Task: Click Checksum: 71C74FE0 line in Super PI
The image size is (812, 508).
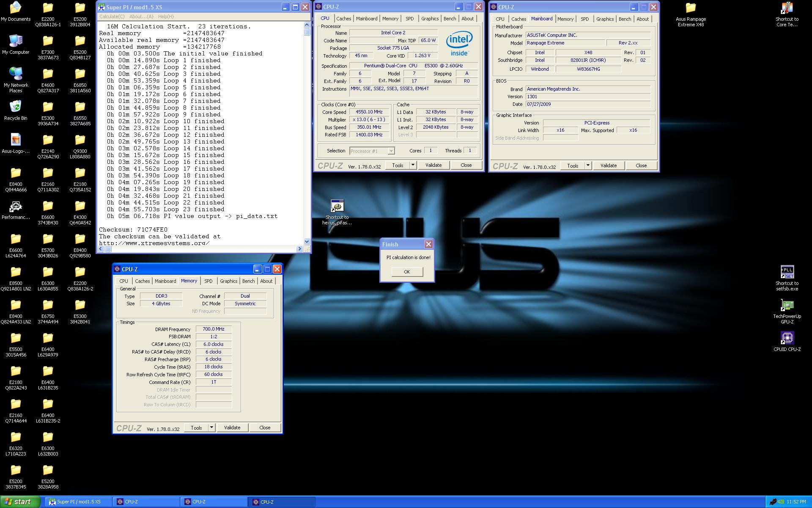Action: click(133, 230)
